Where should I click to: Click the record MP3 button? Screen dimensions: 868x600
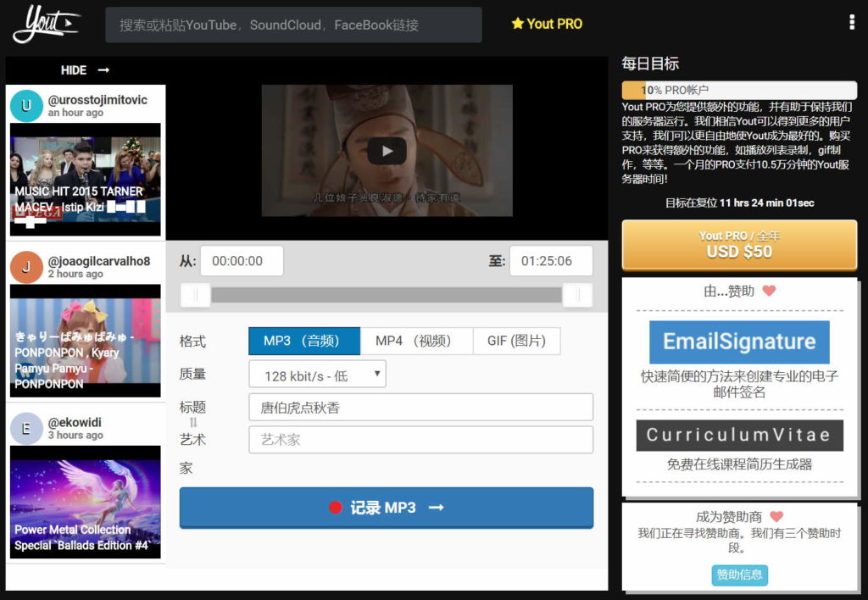pyautogui.click(x=386, y=508)
